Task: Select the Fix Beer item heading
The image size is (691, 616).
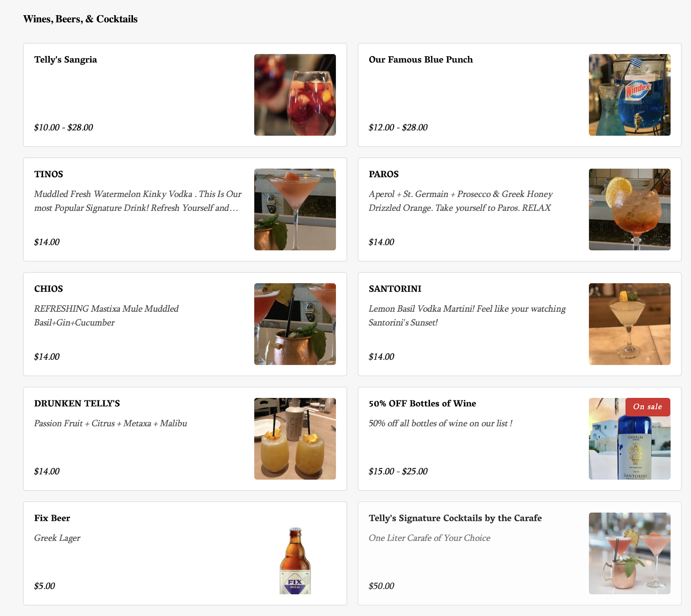Action: [52, 518]
